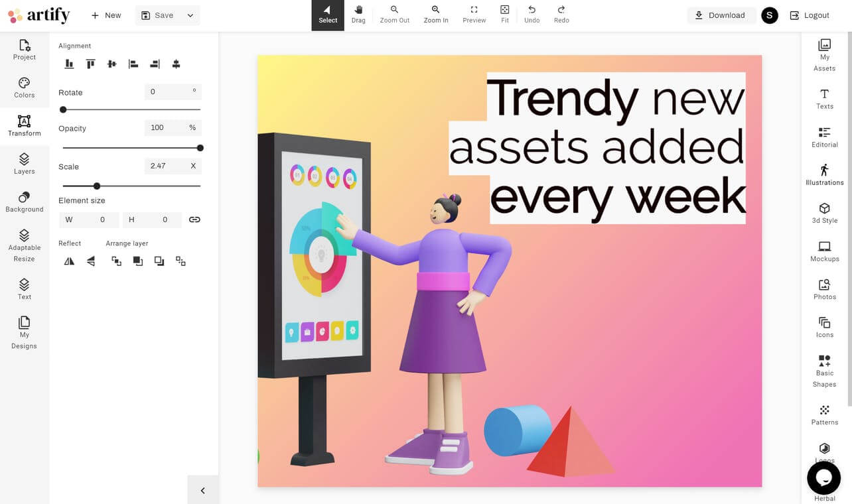The width and height of the screenshot is (852, 504).
Task: Click the align top icon
Action: click(x=90, y=64)
